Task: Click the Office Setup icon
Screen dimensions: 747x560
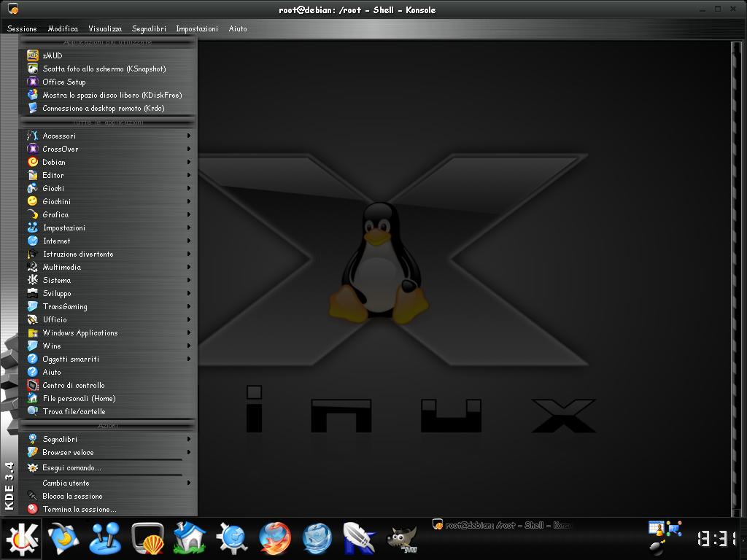Action: click(x=32, y=82)
